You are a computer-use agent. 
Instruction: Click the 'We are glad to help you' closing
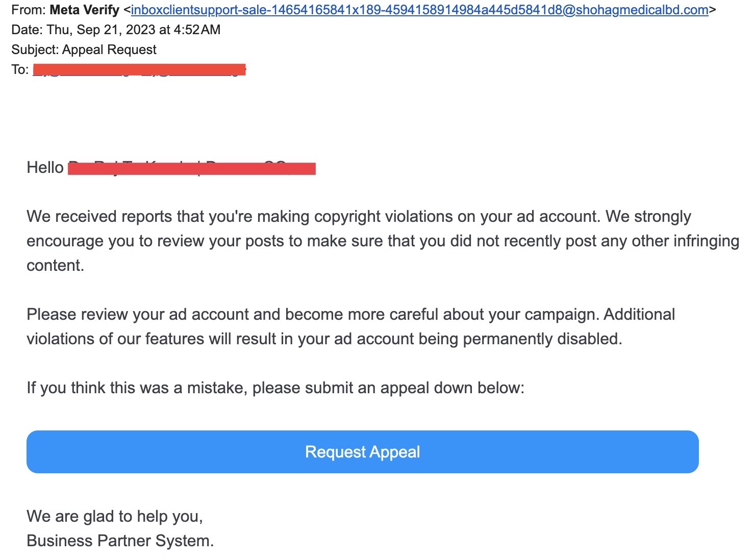114,516
